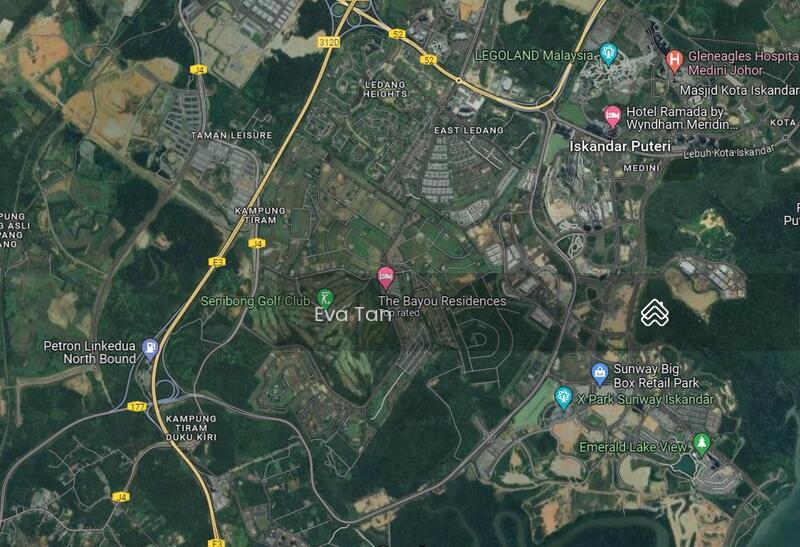Image resolution: width=800 pixels, height=547 pixels.
Task: Click the white layered house watermark logo
Action: pyautogui.click(x=655, y=313)
